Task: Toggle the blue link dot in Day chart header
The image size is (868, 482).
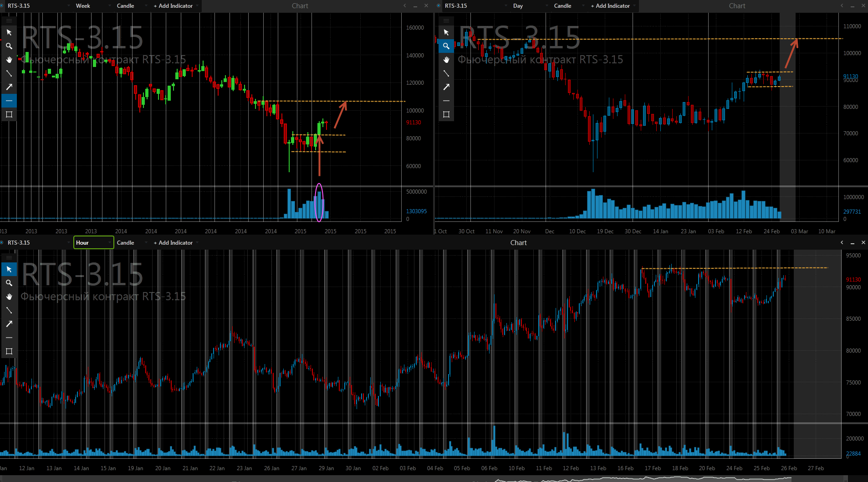Action: [x=439, y=6]
